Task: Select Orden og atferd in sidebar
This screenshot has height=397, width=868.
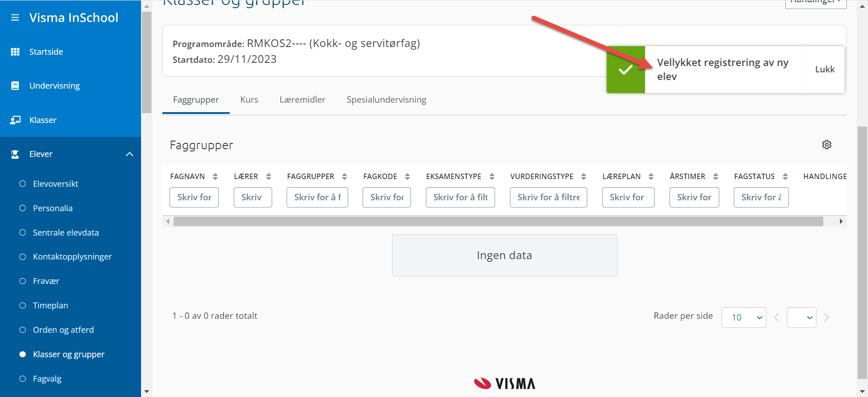Action: (63, 330)
